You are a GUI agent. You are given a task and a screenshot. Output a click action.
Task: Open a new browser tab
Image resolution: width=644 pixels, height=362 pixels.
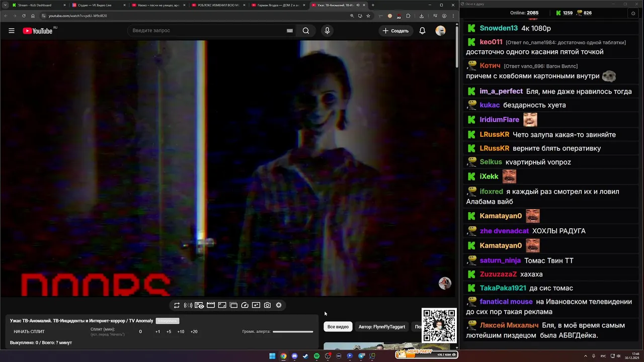[373, 5]
